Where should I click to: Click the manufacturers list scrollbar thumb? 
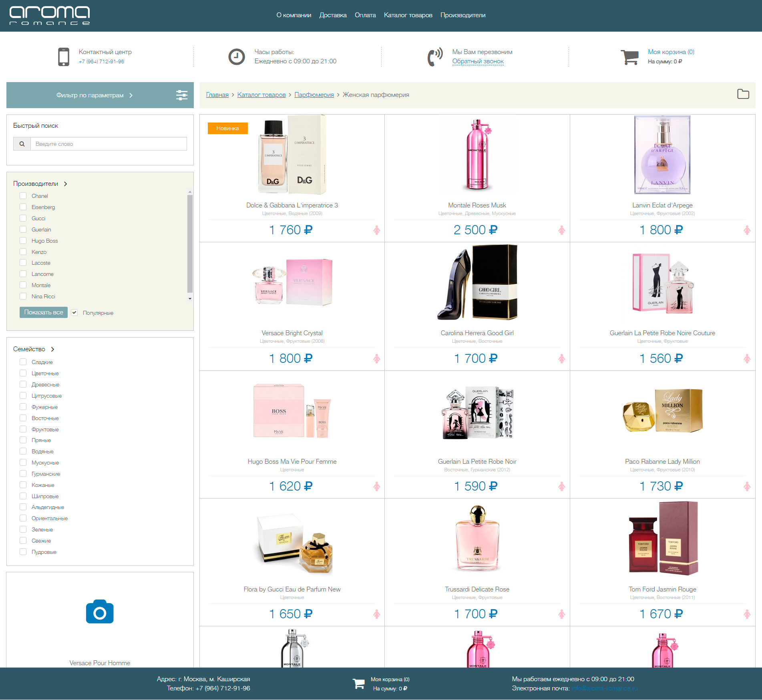190,243
